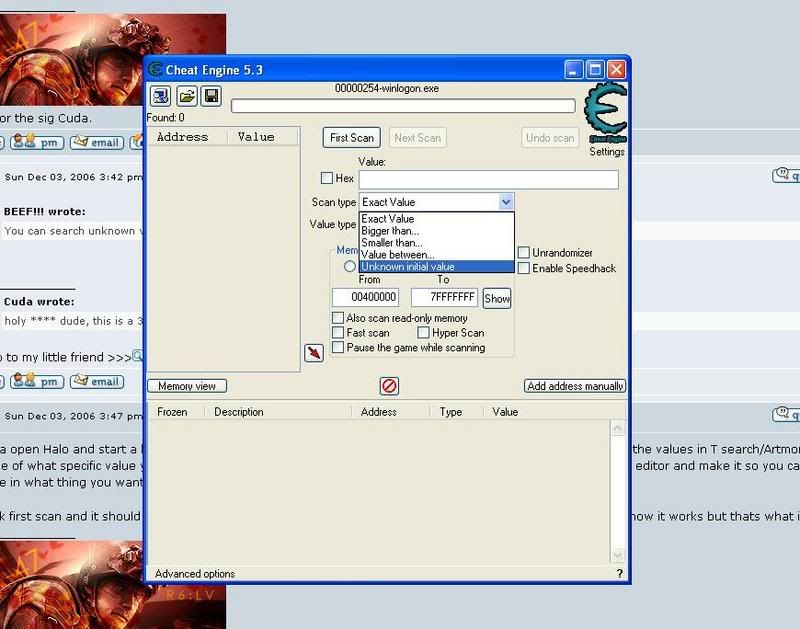Click the Value input field
This screenshot has height=629, width=800.
[x=489, y=179]
